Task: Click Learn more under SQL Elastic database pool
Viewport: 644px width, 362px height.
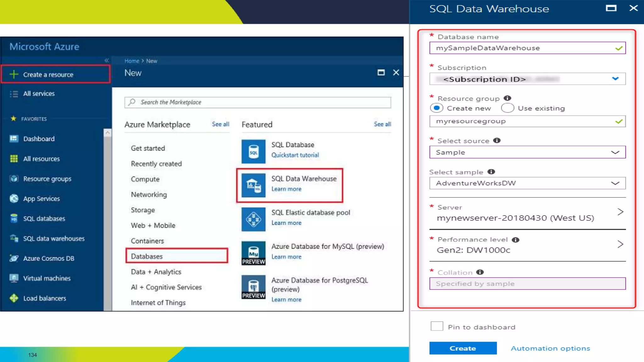Action: [286, 223]
